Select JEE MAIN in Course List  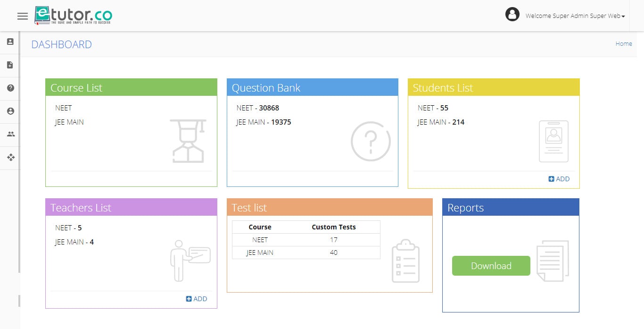[x=69, y=122]
